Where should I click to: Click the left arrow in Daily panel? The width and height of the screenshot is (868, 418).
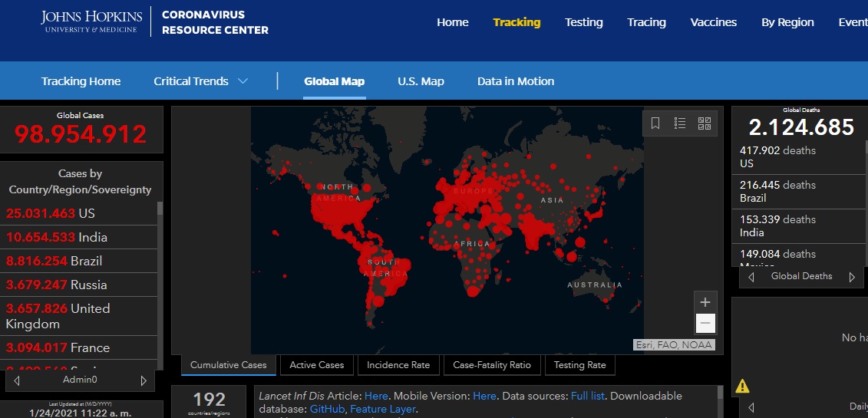point(751,407)
